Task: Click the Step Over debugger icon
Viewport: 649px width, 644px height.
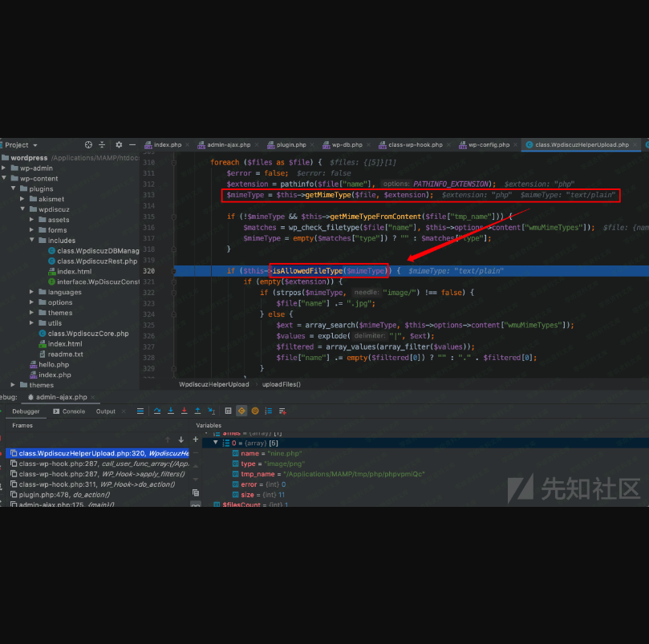Action: pyautogui.click(x=156, y=411)
